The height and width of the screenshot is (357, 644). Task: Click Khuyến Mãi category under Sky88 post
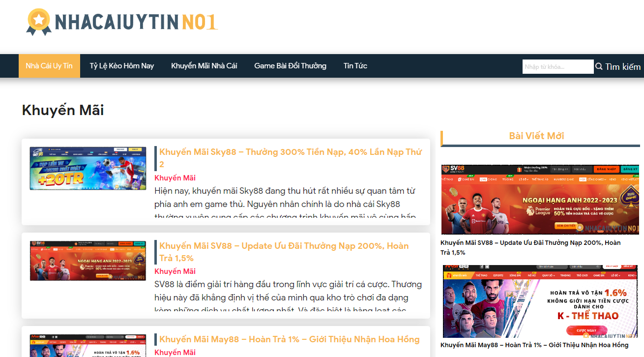[175, 178]
